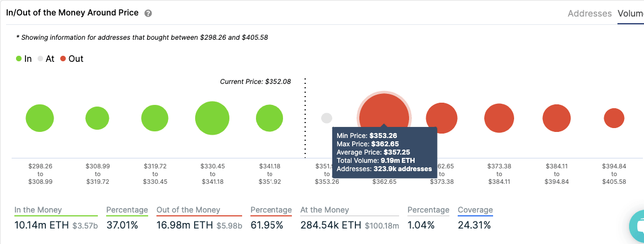The image size is (644, 244).
Task: Switch to the Addresses tab
Action: pos(589,13)
